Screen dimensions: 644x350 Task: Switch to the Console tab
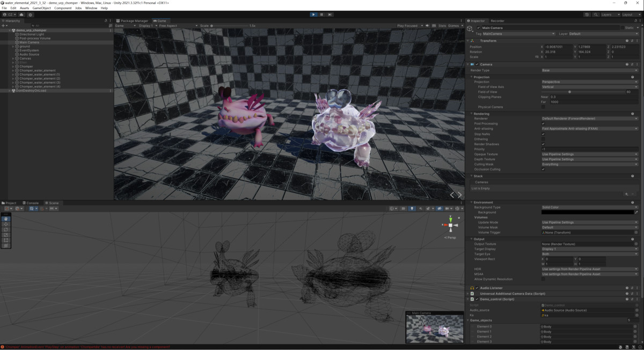[31, 203]
